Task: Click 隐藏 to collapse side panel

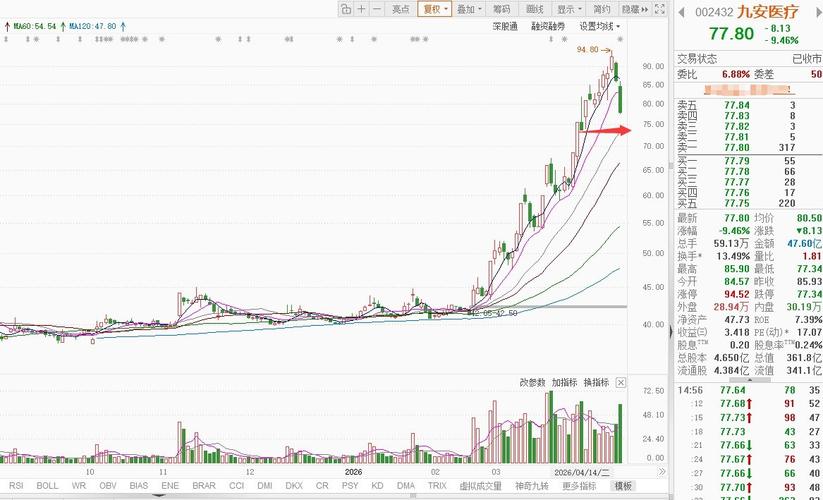Action: 635,9
